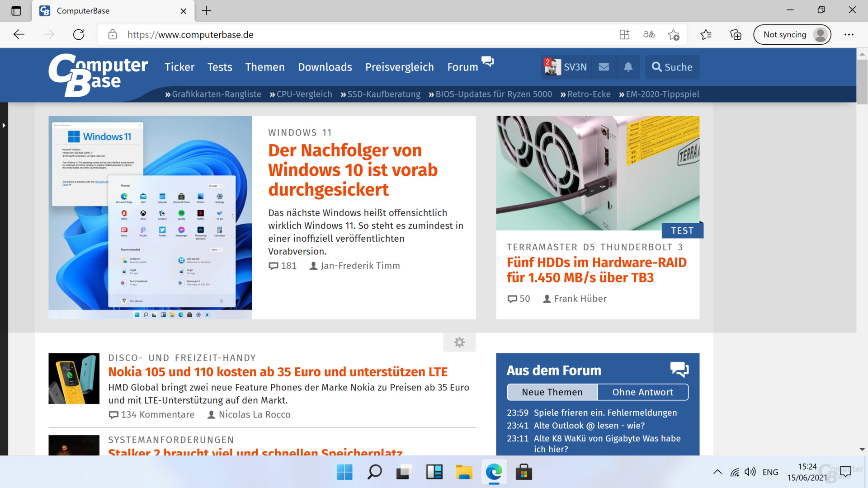Open TerraMaster D5 product image
868x488 pixels.
598,173
